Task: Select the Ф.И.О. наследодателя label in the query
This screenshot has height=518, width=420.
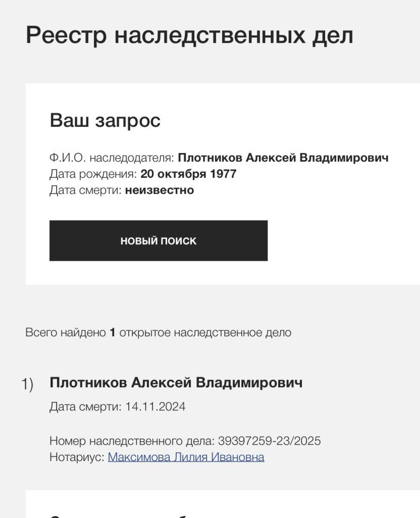Action: pyautogui.click(x=112, y=158)
